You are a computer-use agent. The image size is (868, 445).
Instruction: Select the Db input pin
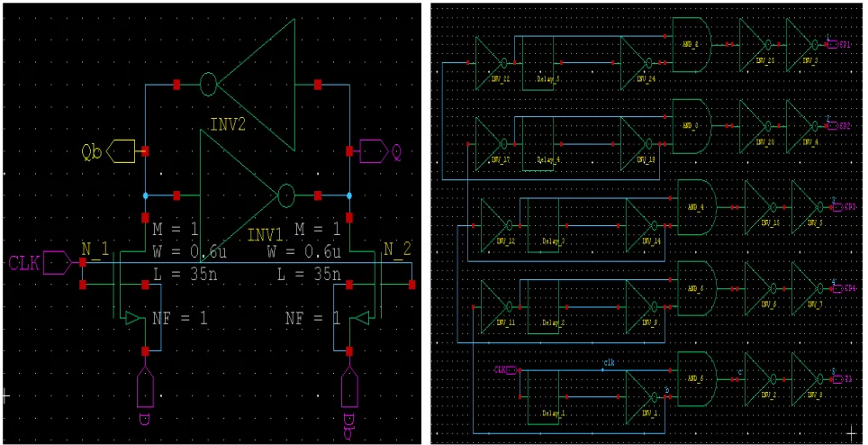[349, 386]
